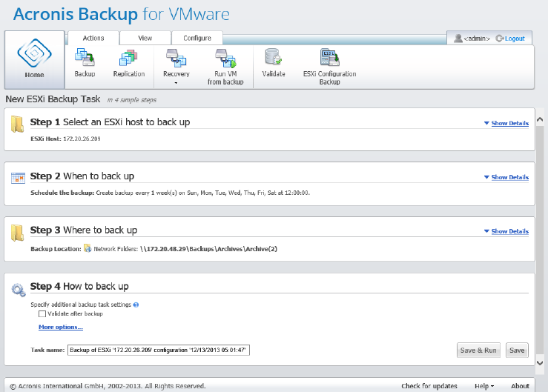548x392 pixels.
Task: Click the Save & Run button
Action: (x=478, y=351)
